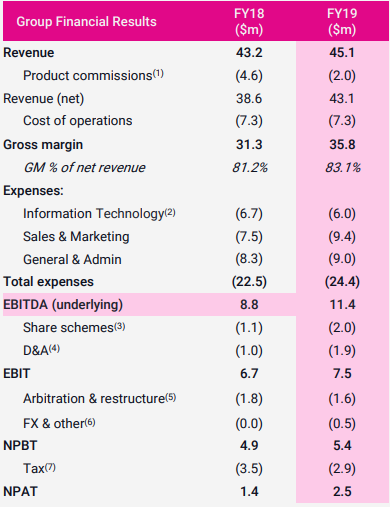The height and width of the screenshot is (507, 390).
Task: Click NPAT FY19 value 2.5
Action: [342, 492]
